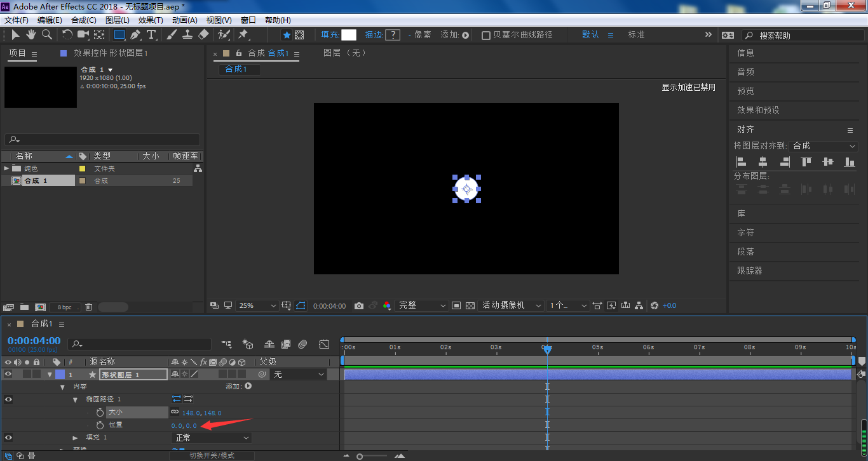Select the Eraser tool
This screenshot has height=461, width=868.
203,35
